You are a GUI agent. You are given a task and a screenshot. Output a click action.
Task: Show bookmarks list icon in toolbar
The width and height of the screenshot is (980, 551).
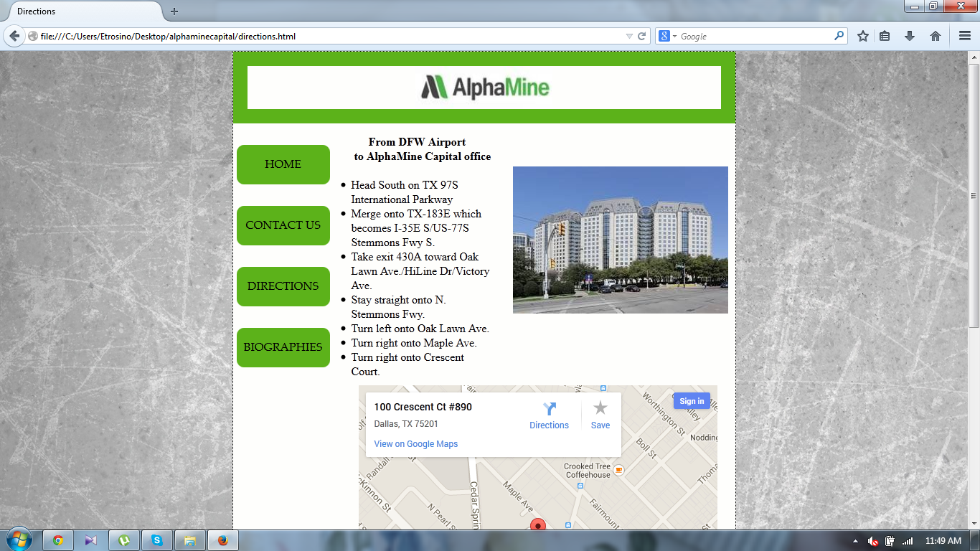[885, 36]
